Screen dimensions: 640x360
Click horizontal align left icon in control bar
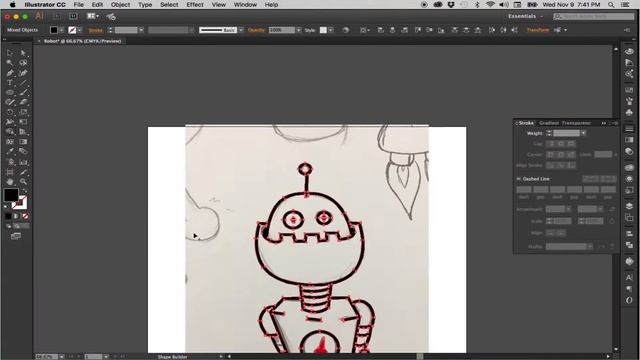point(380,30)
